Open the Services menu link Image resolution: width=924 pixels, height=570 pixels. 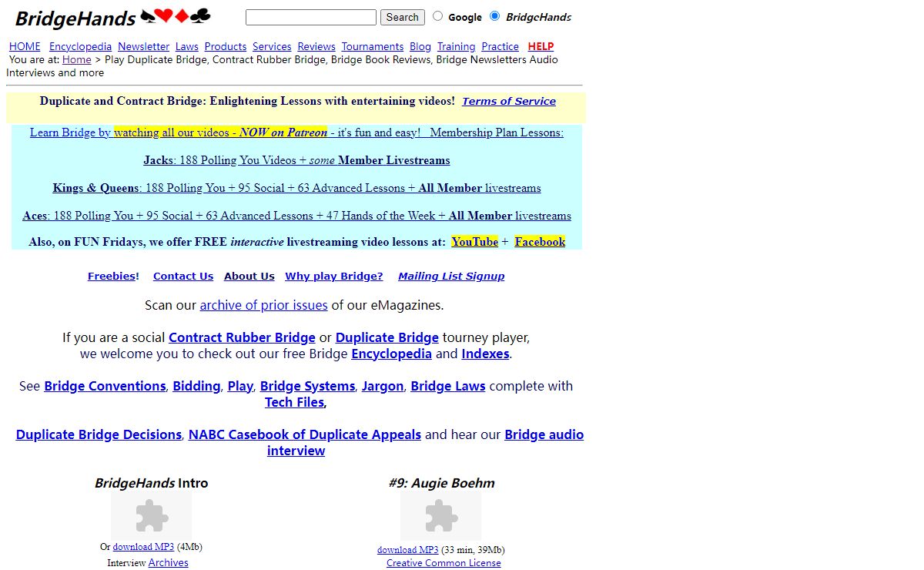click(x=272, y=46)
